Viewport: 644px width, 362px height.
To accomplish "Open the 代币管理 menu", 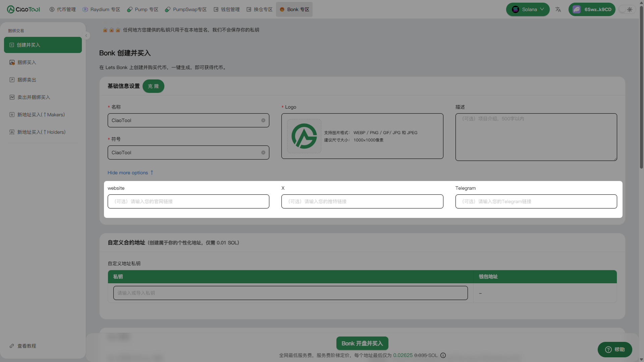I will pos(62,9).
